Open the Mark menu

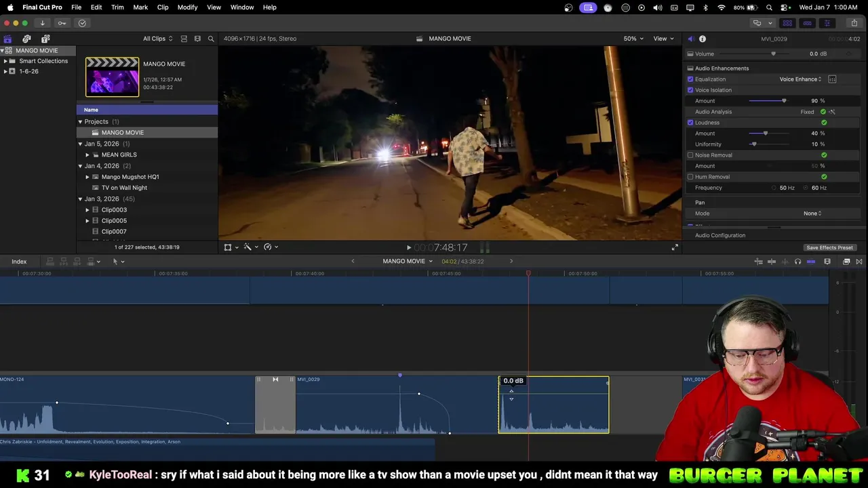click(x=140, y=7)
